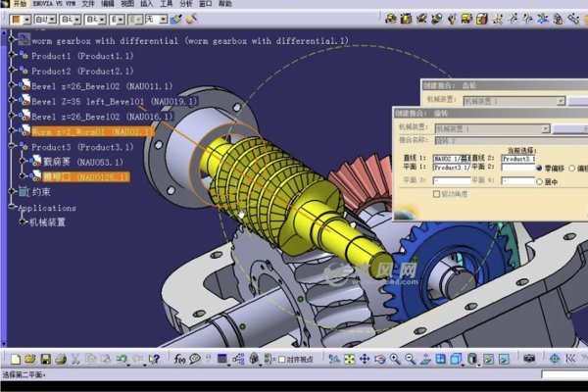Image resolution: width=588 pixels, height=392 pixels.
Task: Click the Formula f(x) icon
Action: click(x=179, y=359)
